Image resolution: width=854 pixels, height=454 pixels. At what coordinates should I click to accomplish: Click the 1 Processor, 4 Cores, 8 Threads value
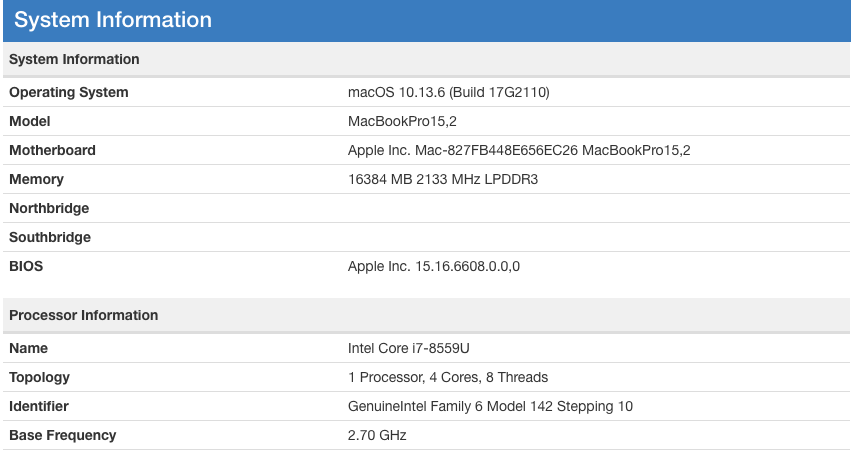pos(448,377)
